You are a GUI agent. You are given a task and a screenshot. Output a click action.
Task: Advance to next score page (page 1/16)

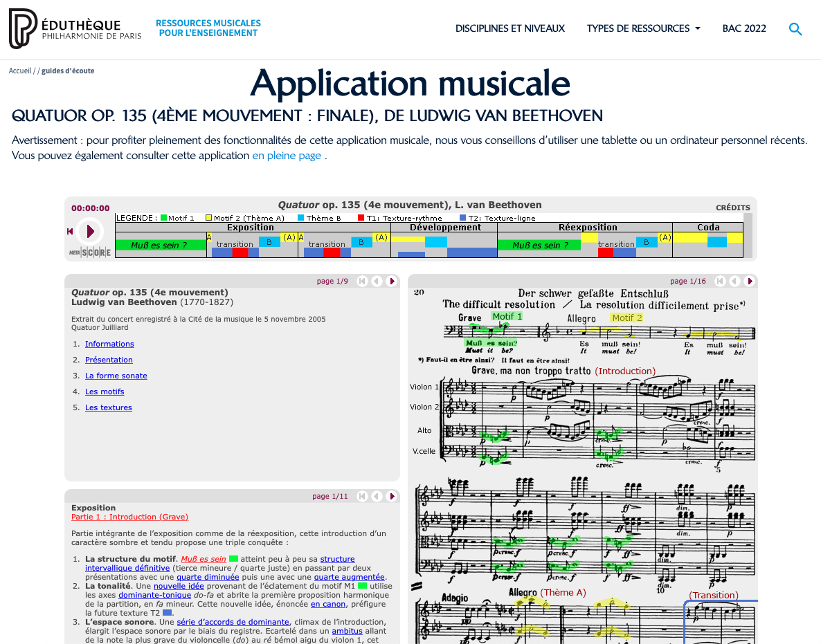pos(749,281)
